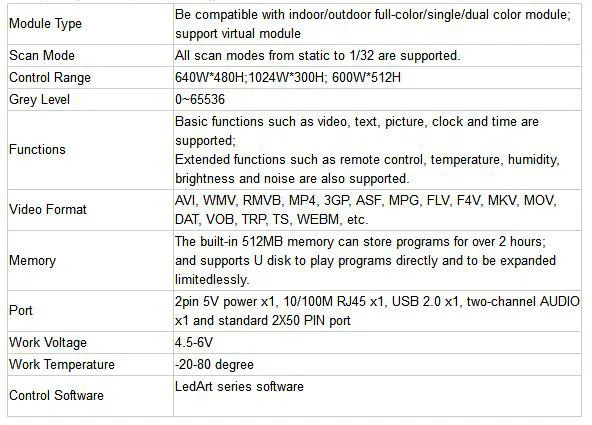
Task: Select the -20-80 degree value
Action: coord(214,365)
